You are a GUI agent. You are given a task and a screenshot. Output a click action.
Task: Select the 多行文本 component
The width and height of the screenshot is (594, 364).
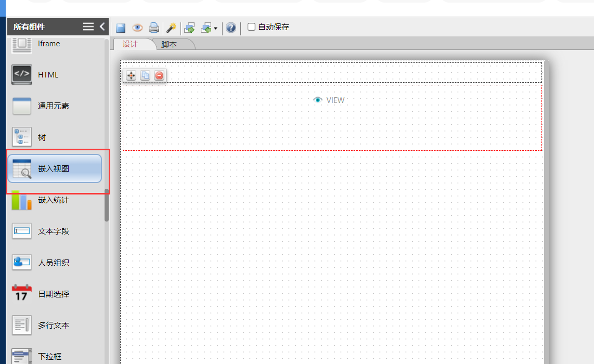pyautogui.click(x=55, y=326)
